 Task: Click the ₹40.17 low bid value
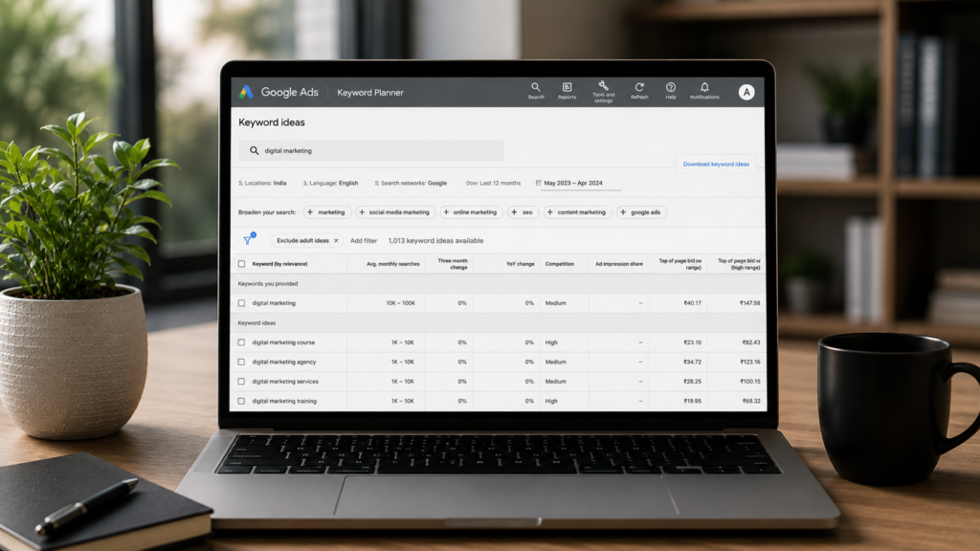692,303
